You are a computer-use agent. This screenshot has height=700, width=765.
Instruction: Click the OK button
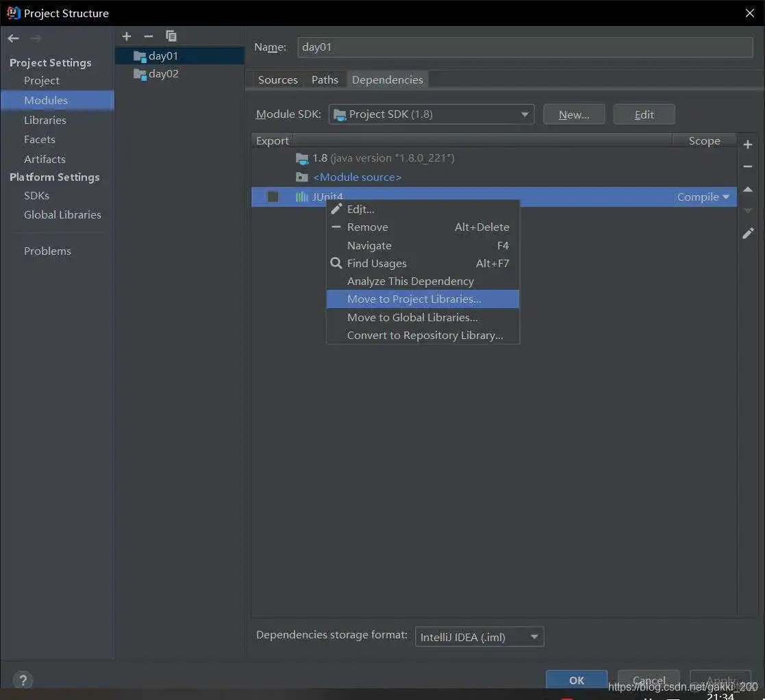point(576,679)
